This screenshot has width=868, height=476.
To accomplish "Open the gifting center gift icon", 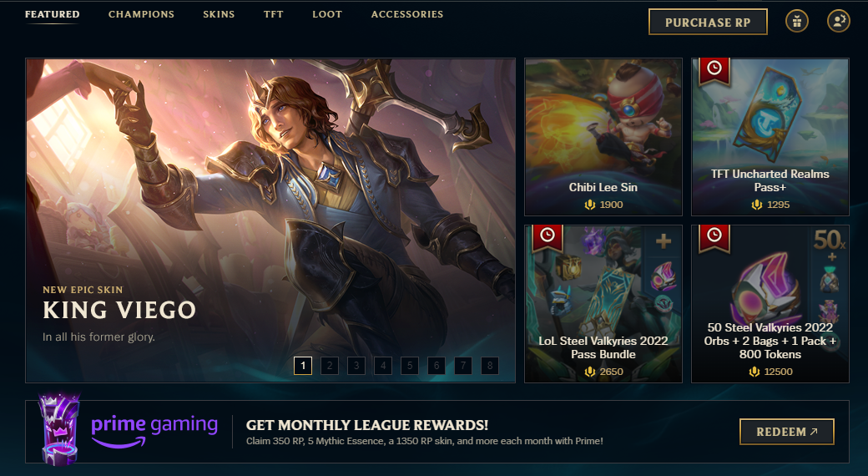I will pyautogui.click(x=796, y=22).
